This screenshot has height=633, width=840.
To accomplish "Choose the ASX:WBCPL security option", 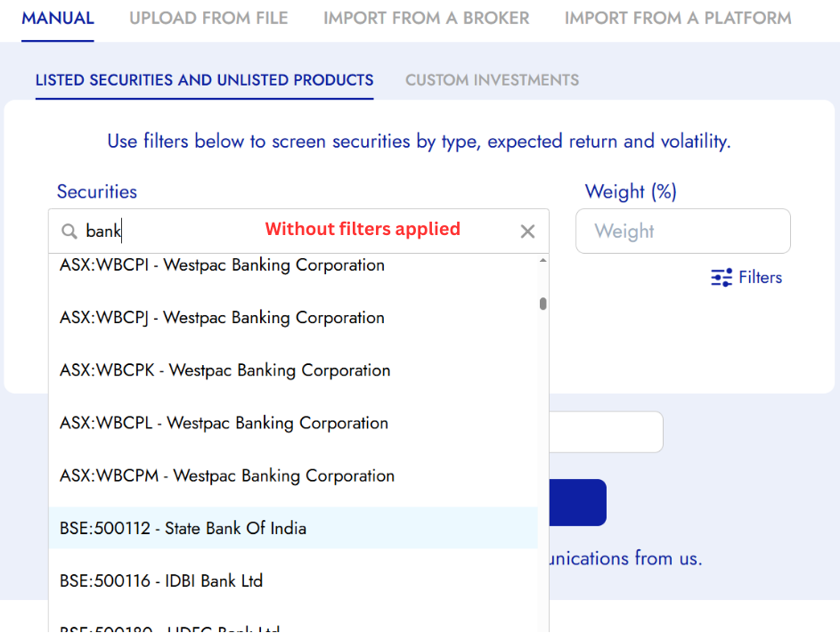I will pyautogui.click(x=224, y=423).
